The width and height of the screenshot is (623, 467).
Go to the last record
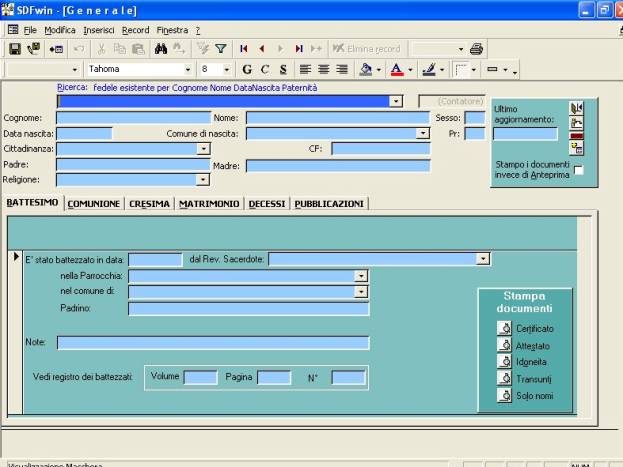pos(299,49)
